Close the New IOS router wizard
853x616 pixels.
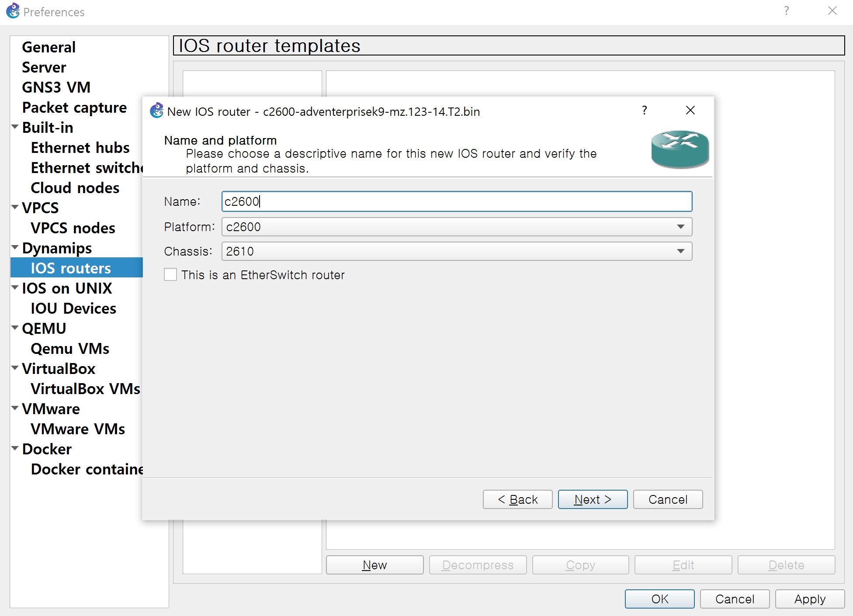tap(690, 111)
